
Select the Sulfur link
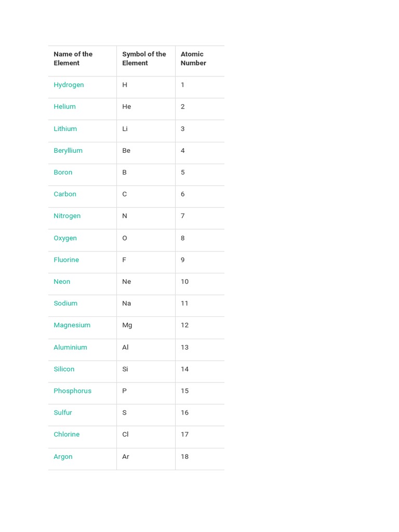[63, 413]
